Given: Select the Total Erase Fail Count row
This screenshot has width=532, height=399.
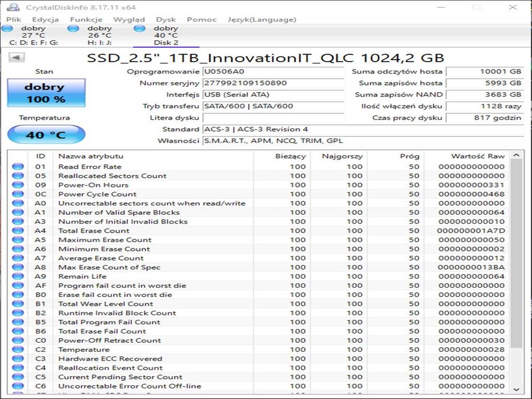Looking at the screenshot, I should point(258,332).
